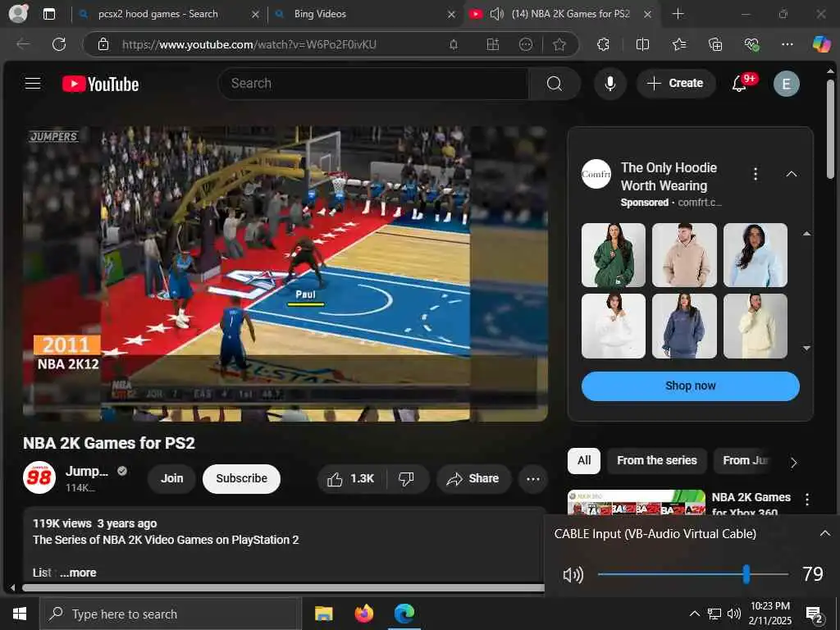Click Shop now in the ad
The width and height of the screenshot is (840, 630).
pos(690,386)
